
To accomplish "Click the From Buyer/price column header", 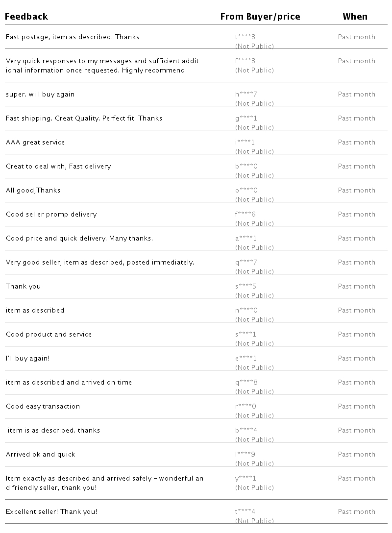I will (x=260, y=17).
